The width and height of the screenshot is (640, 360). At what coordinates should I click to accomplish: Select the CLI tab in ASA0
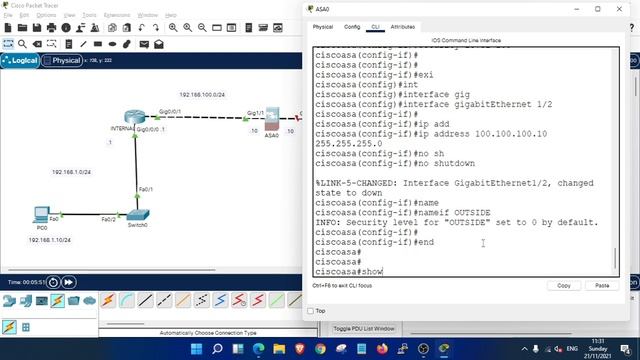[376, 27]
